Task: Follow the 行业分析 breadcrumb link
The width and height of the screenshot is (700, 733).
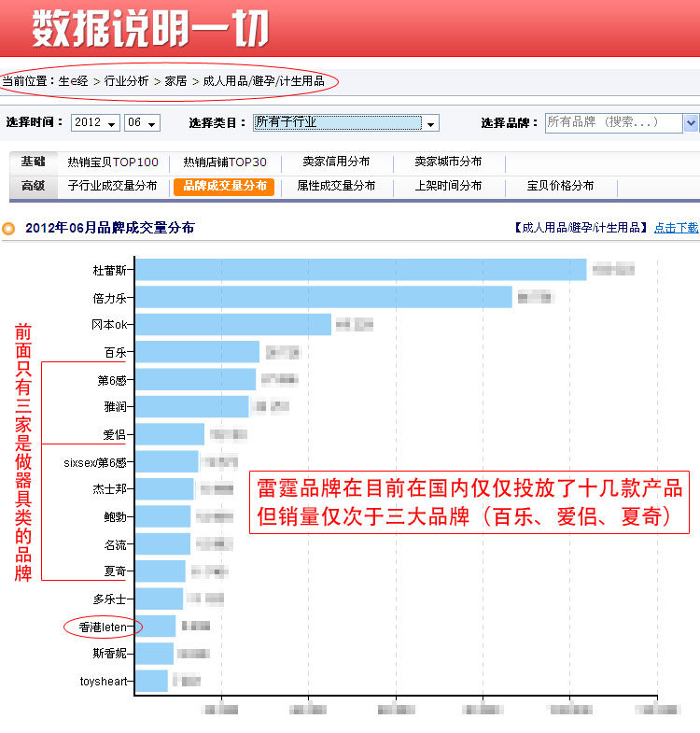Action: (x=127, y=81)
